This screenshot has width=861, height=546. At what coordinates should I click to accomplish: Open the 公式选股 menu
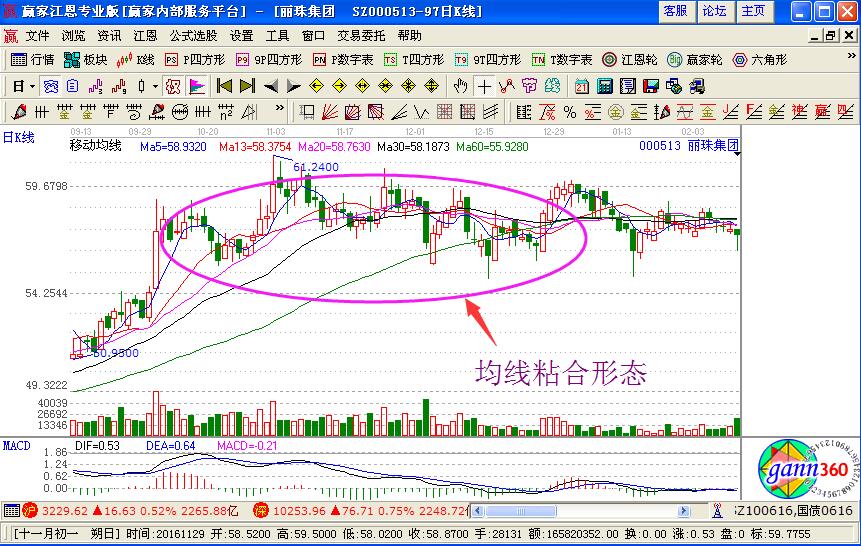coord(194,36)
